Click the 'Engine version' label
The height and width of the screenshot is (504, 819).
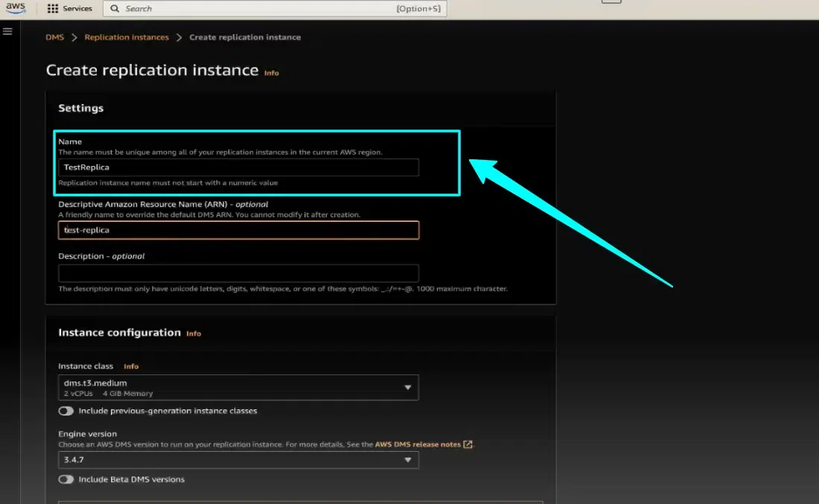[88, 434]
